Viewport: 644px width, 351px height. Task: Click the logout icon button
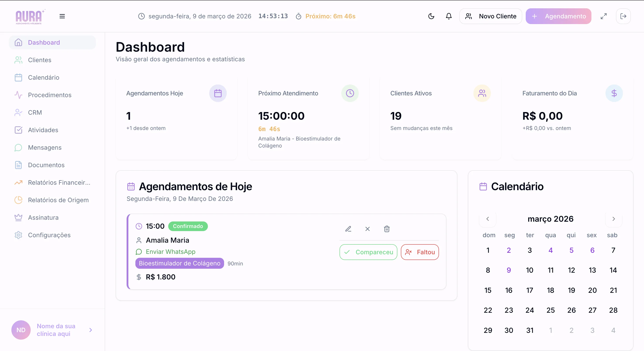(623, 16)
